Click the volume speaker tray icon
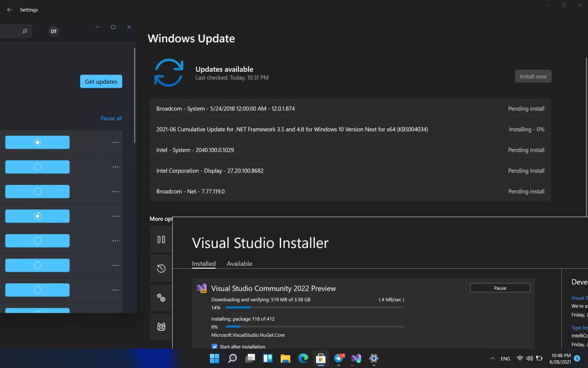Viewport: 588px width, 368px height. (529, 358)
